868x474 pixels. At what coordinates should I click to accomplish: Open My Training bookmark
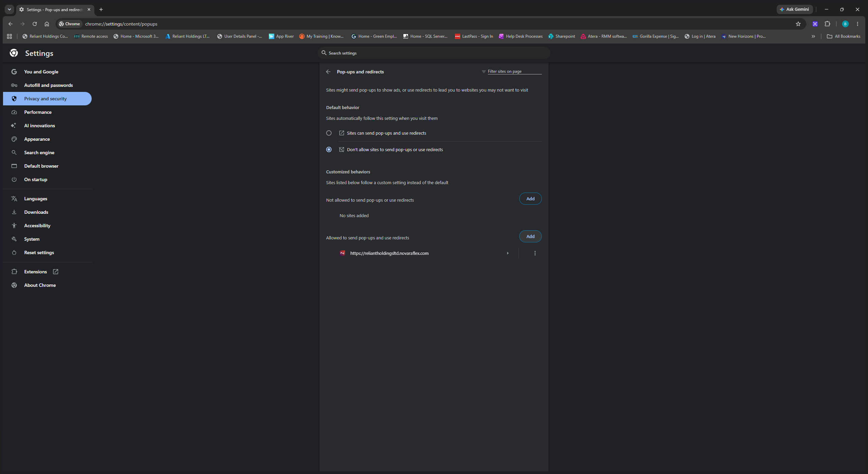coord(321,36)
